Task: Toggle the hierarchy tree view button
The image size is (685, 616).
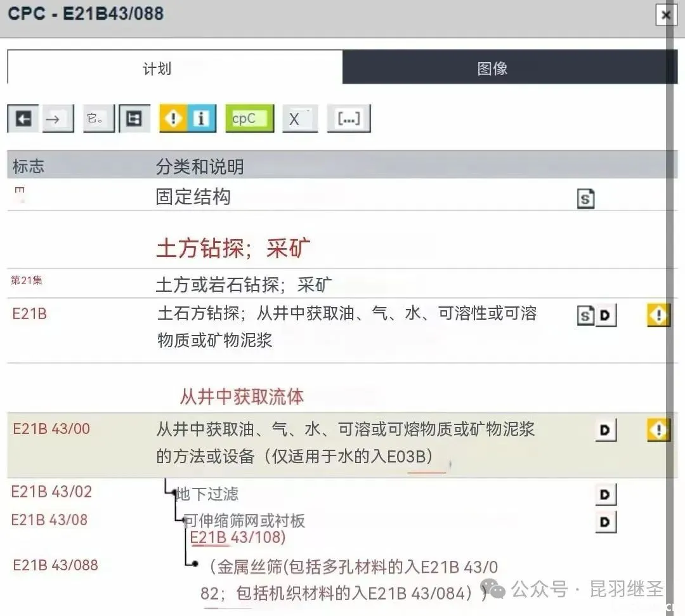Action: pos(134,119)
